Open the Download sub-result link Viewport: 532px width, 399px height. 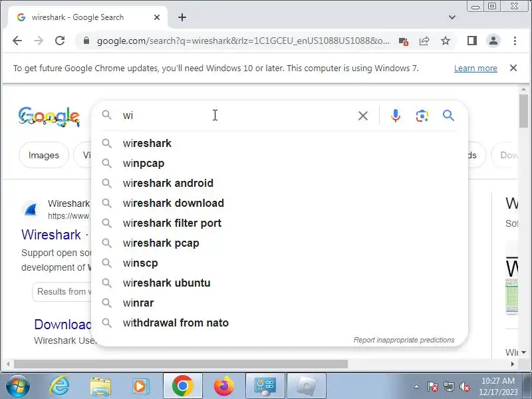pyautogui.click(x=63, y=325)
